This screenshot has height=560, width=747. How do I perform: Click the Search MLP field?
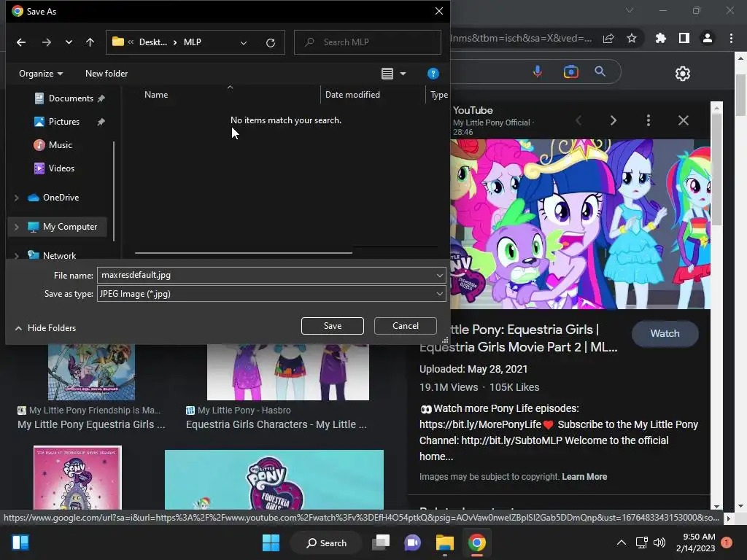pos(368,42)
